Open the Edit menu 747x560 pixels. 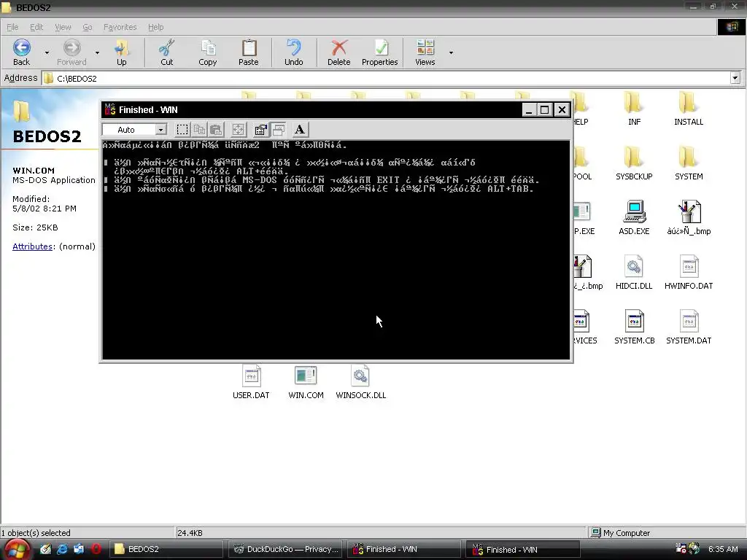pos(36,27)
